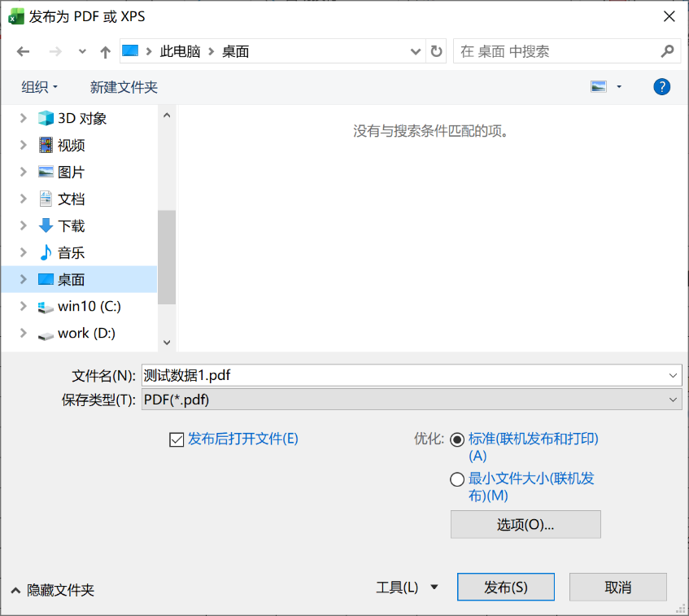
Task: Click the back navigation arrow
Action: (23, 51)
